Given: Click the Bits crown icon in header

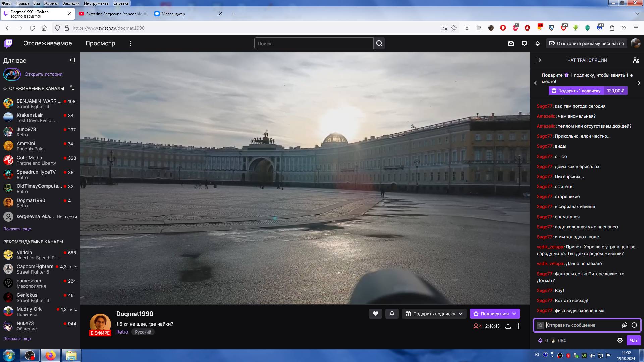Looking at the screenshot, I should click(x=538, y=43).
